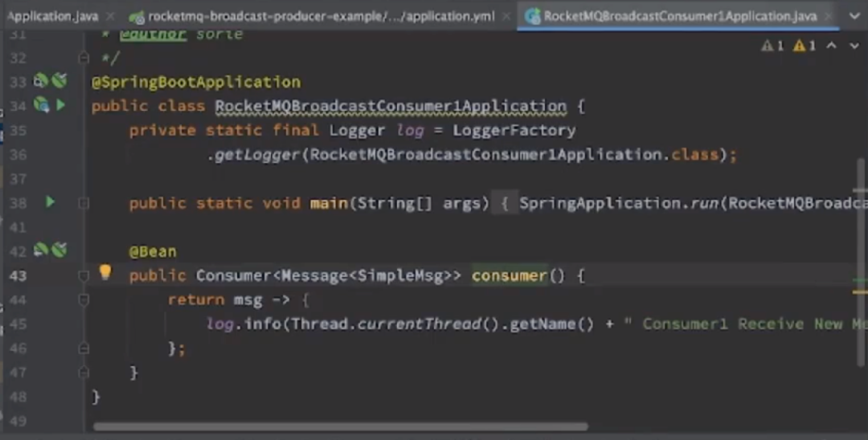Click the log.info call on line 45
Screen dimensions: 868x440
[x=244, y=324]
